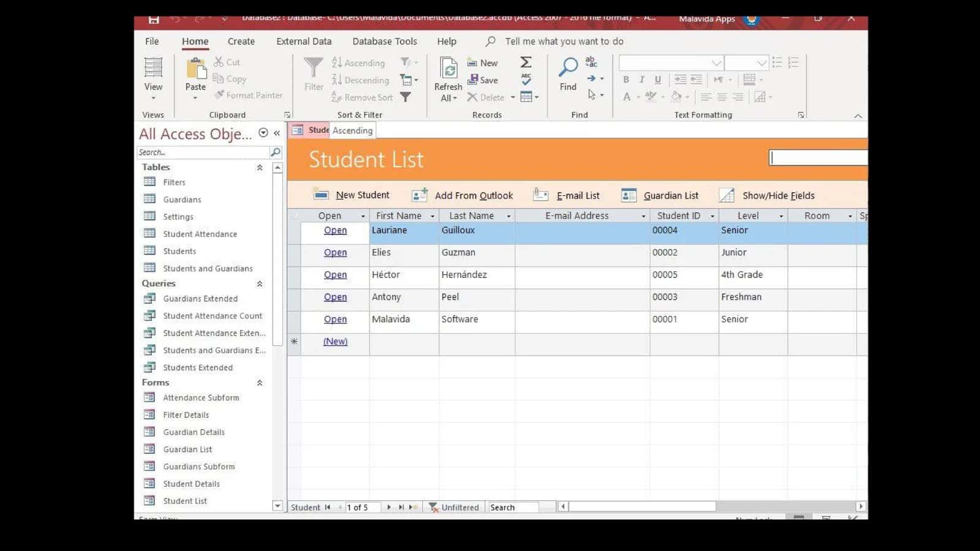Toggle numbered list
980x551 pixels.
coord(794,62)
